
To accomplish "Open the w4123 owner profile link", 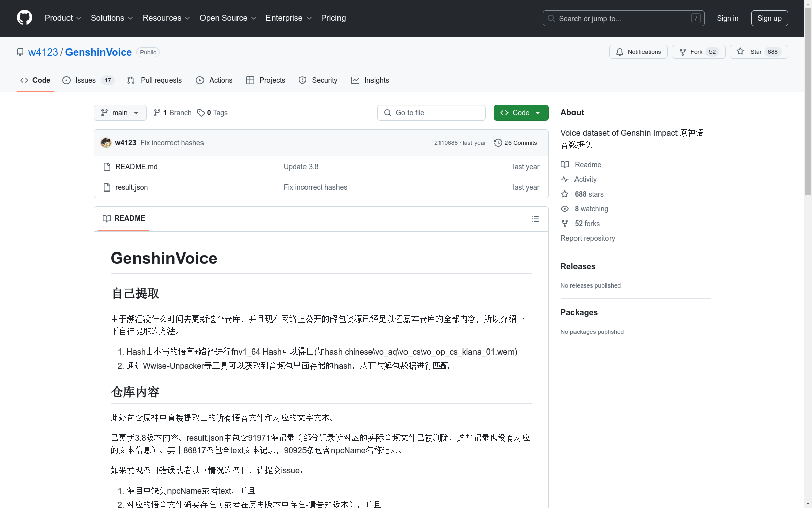I will tap(43, 52).
